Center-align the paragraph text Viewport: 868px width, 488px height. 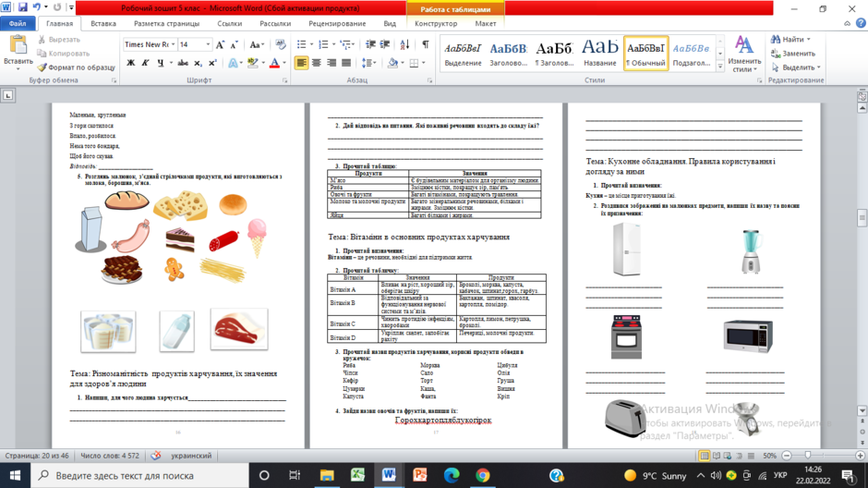tap(316, 63)
